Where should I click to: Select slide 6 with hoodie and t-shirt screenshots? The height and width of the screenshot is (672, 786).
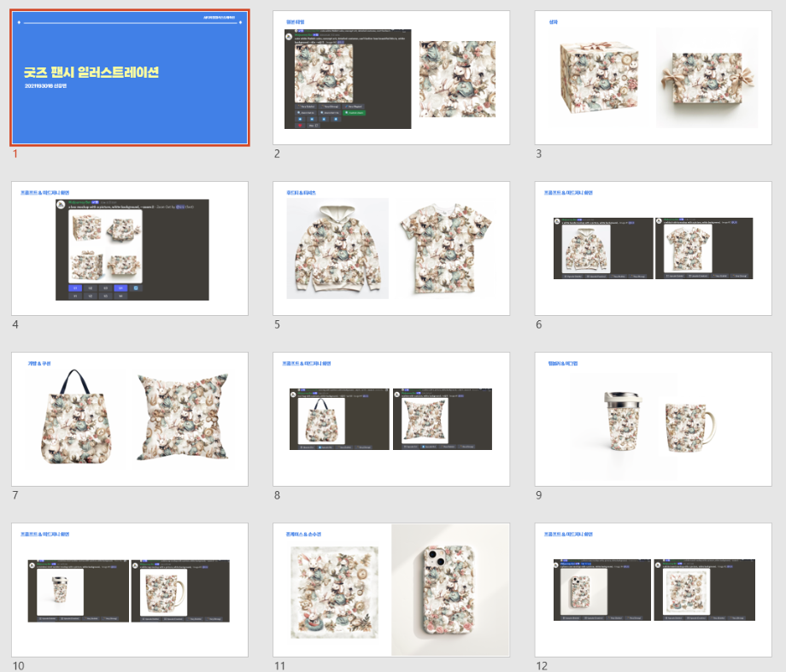pyautogui.click(x=653, y=248)
